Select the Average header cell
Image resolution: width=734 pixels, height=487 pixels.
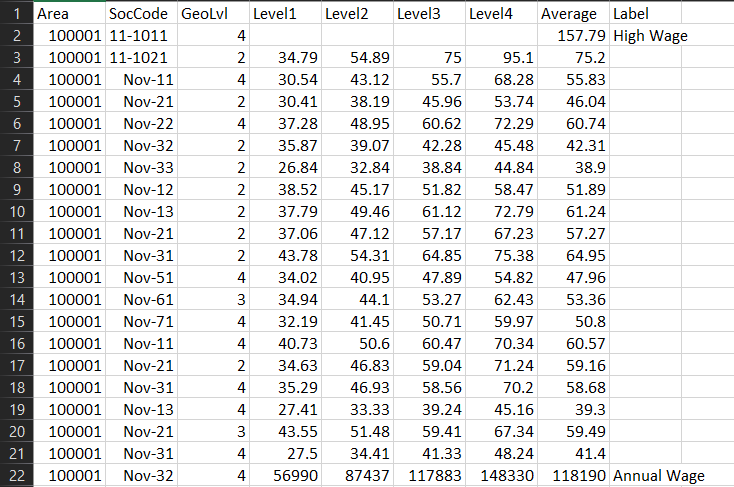[572, 14]
